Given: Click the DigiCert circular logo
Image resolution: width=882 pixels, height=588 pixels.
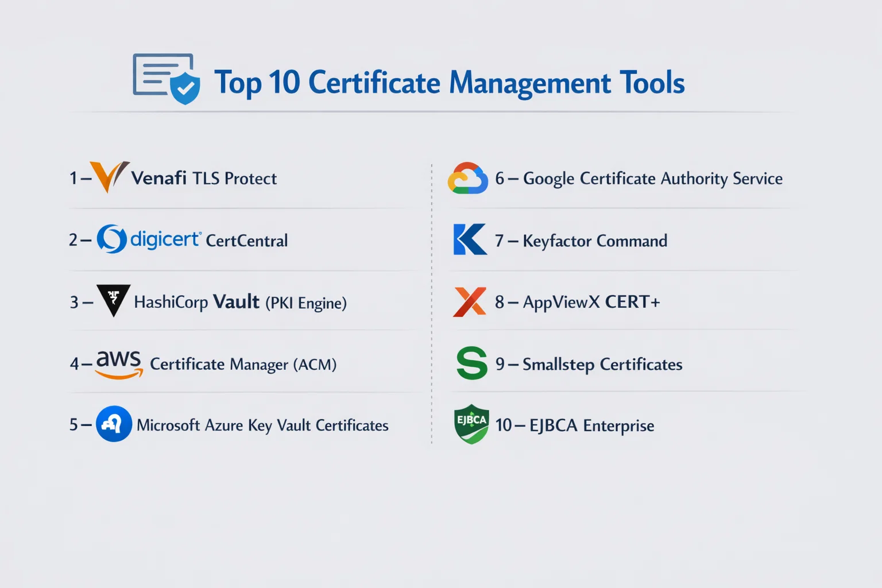Looking at the screenshot, I should click(111, 239).
